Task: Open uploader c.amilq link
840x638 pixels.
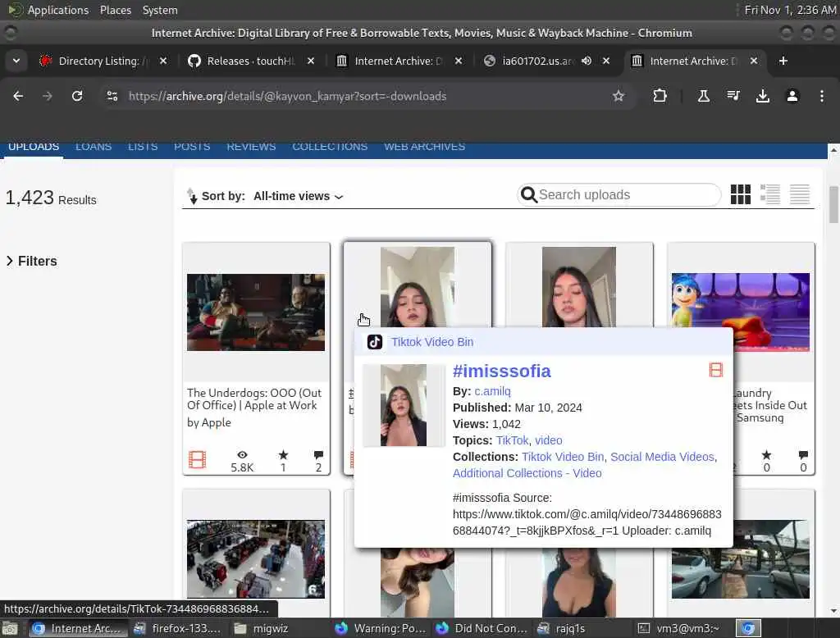Action: (x=492, y=391)
